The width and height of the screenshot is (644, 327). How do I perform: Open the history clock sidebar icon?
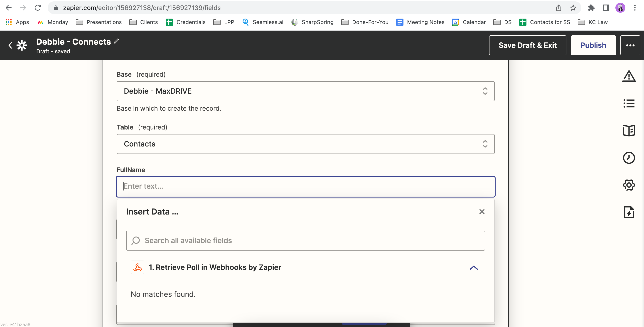(x=629, y=158)
